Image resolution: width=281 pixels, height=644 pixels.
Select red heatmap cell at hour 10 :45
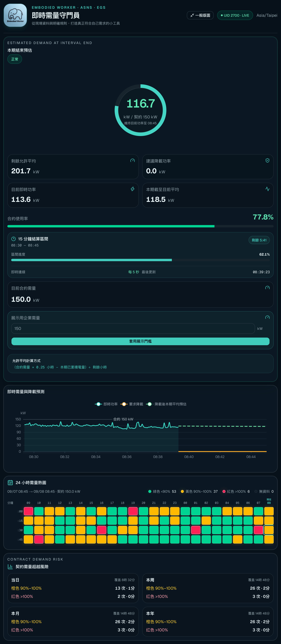(x=39, y=539)
